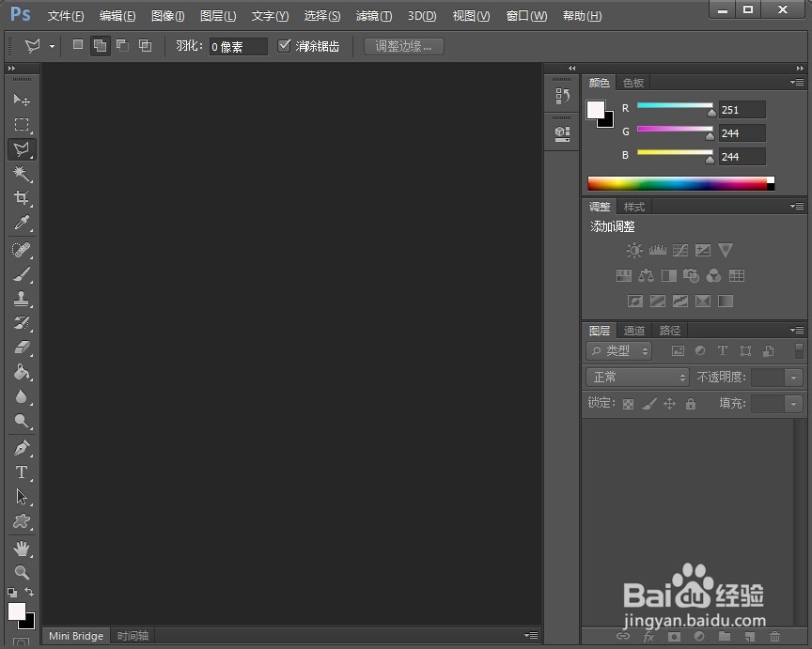Open the tool preset picker arrow
Viewport: 812px width, 649px height.
(53, 46)
